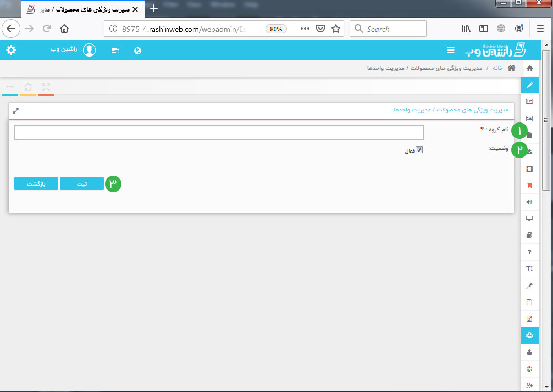
Task: Open the image gallery sidebar icon
Action: pos(529,119)
